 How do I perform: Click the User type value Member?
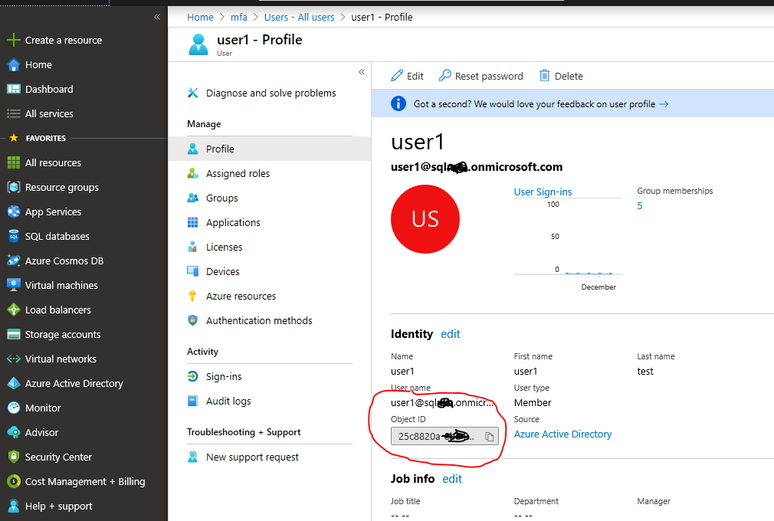click(x=533, y=402)
